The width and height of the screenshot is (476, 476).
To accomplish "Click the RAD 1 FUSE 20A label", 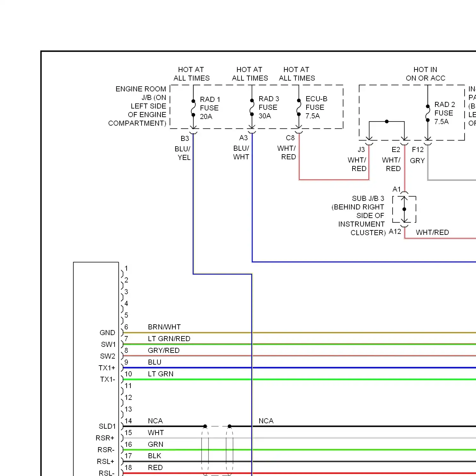I will pyautogui.click(x=210, y=108).
